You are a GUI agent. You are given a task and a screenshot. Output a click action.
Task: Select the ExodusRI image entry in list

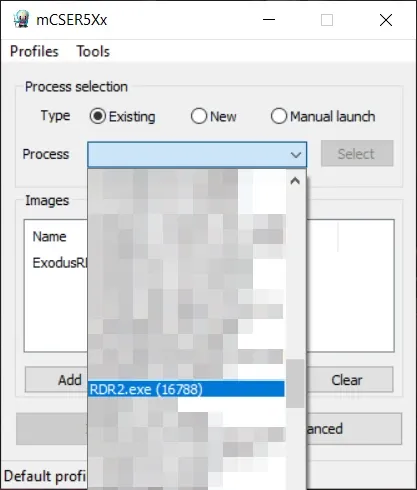tap(60, 263)
